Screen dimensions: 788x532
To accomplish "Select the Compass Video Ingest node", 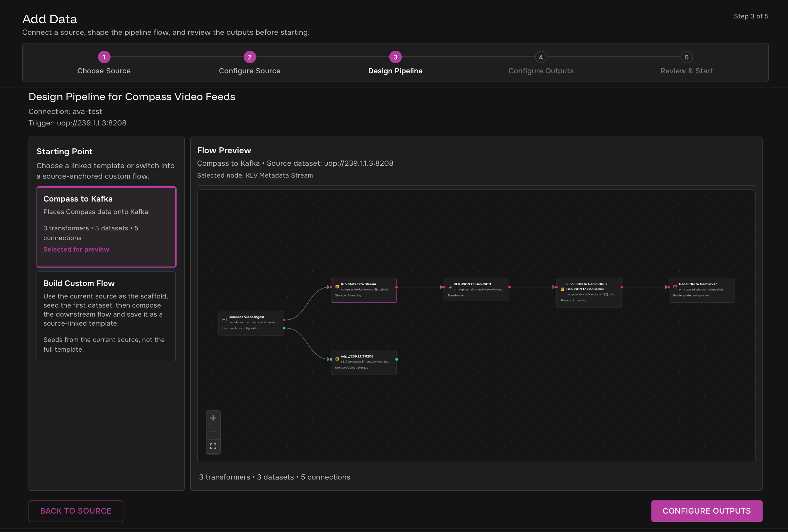I will (251, 323).
